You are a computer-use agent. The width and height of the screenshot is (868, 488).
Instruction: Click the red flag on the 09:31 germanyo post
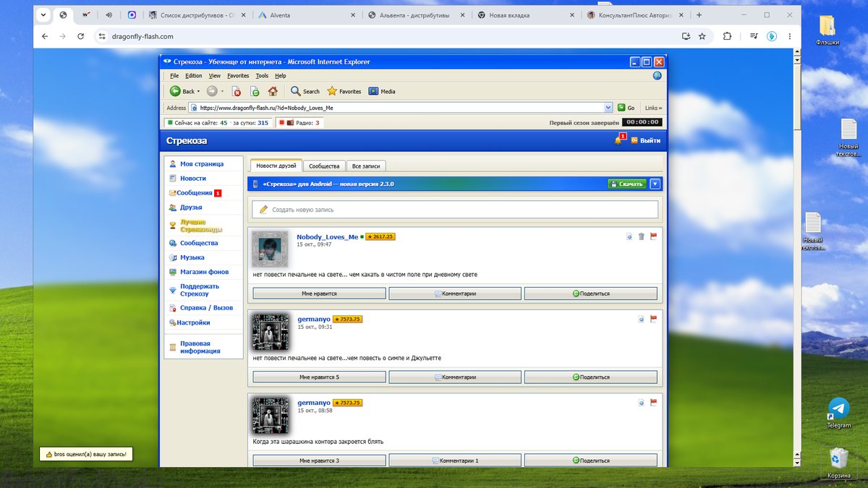tap(653, 319)
